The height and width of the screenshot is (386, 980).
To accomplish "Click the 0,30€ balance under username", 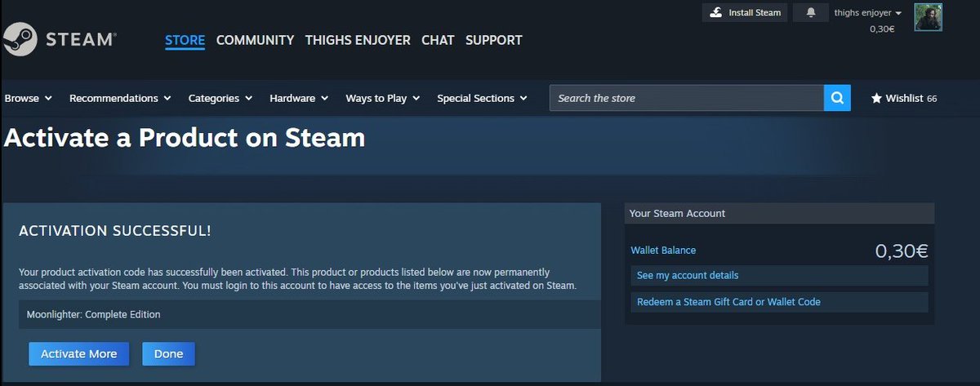I will click(882, 29).
